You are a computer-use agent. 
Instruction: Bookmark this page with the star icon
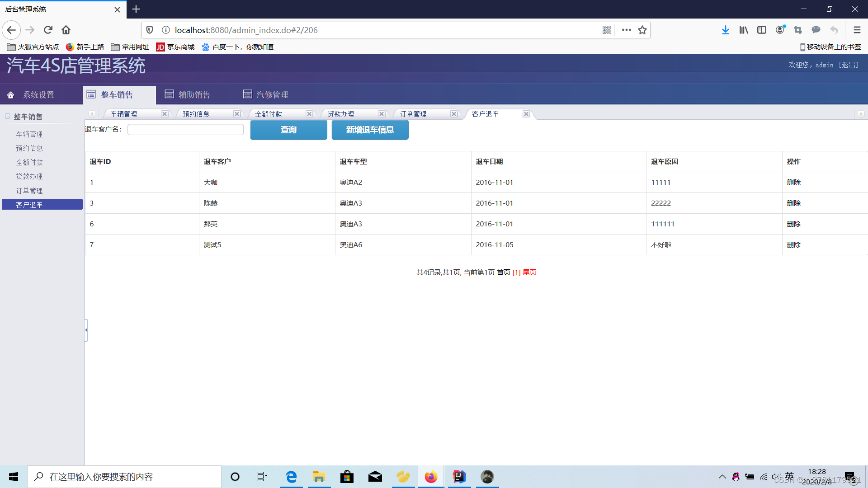642,30
